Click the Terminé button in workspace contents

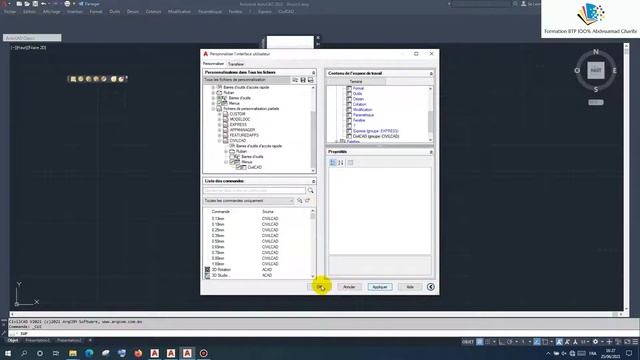coord(356,82)
